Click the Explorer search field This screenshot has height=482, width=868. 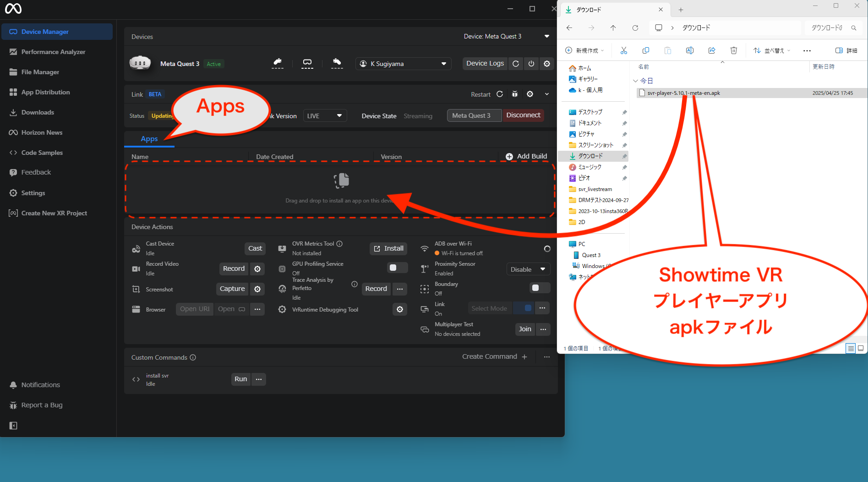pos(834,28)
